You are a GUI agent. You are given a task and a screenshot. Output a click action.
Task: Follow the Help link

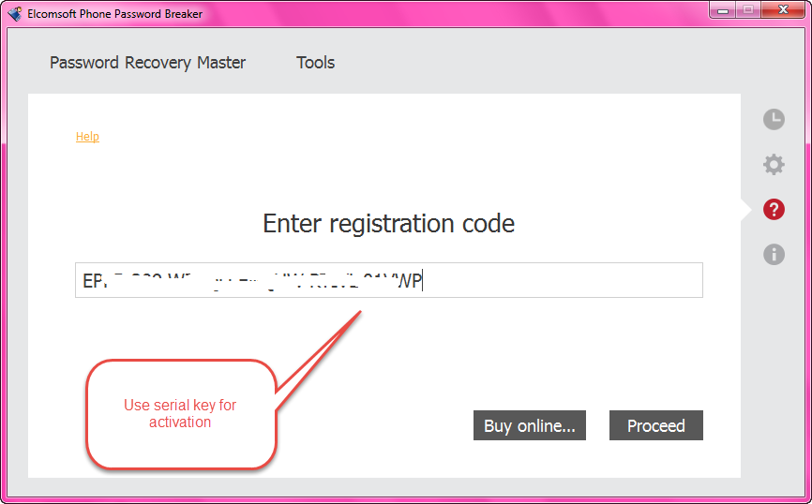click(x=87, y=136)
